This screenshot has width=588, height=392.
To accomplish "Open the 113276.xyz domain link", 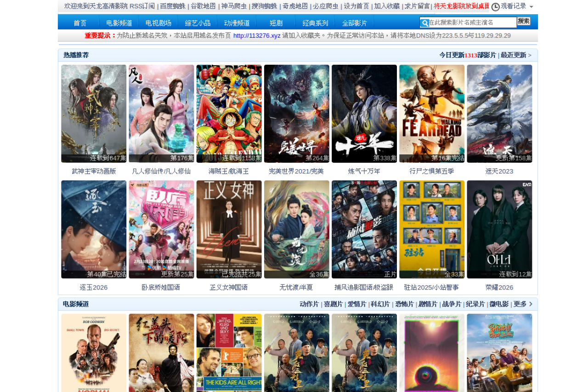I will tap(257, 36).
